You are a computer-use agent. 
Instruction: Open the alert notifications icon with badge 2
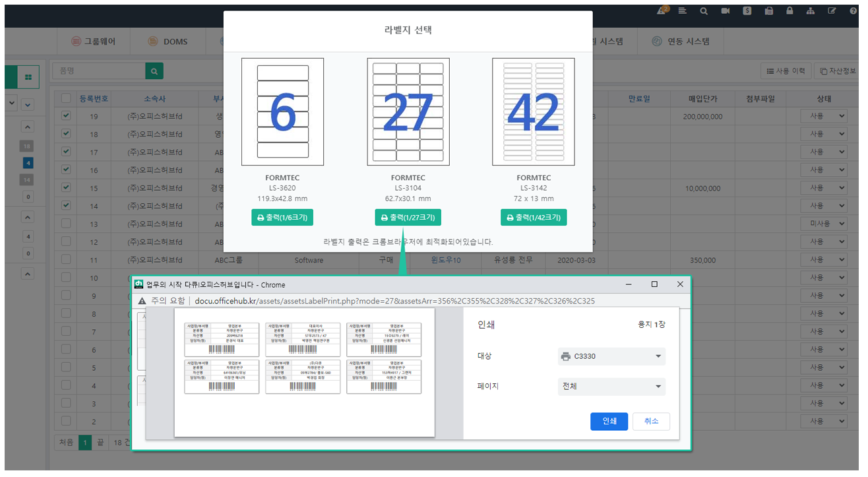tap(663, 11)
